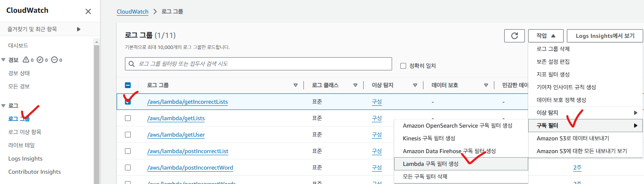
Task: Click the insufficient data ellipsis icon
Action: point(54,60)
